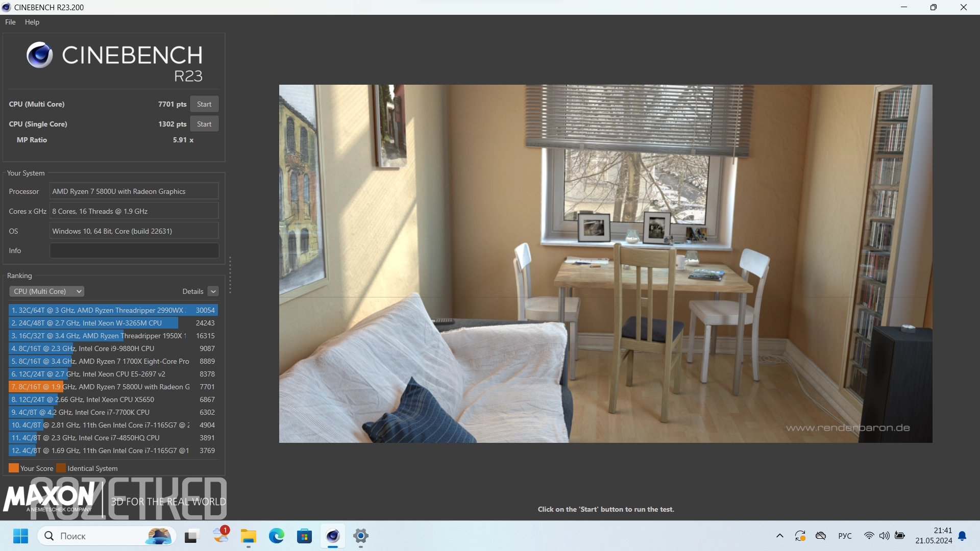980x551 pixels.
Task: Select ranking row i7-1165G7 at 1.69 GHz
Action: click(x=113, y=450)
